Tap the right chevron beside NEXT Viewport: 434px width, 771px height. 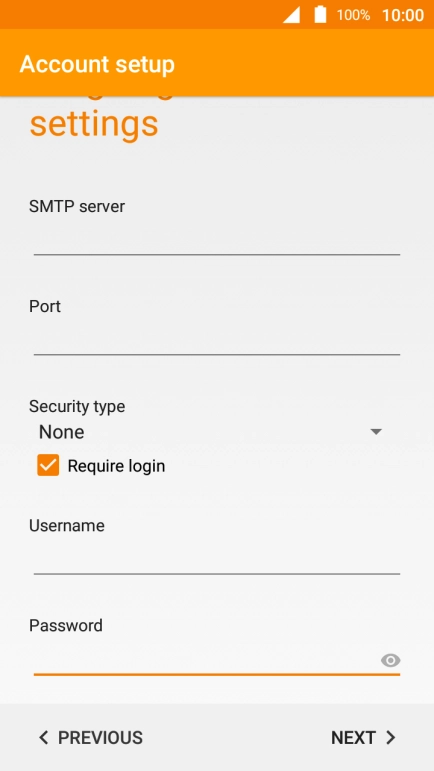(x=391, y=738)
